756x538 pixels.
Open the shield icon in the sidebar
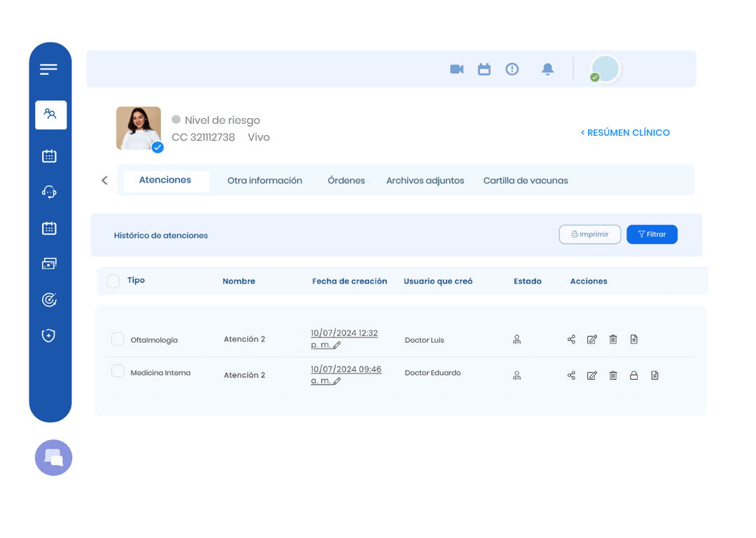coord(49,335)
